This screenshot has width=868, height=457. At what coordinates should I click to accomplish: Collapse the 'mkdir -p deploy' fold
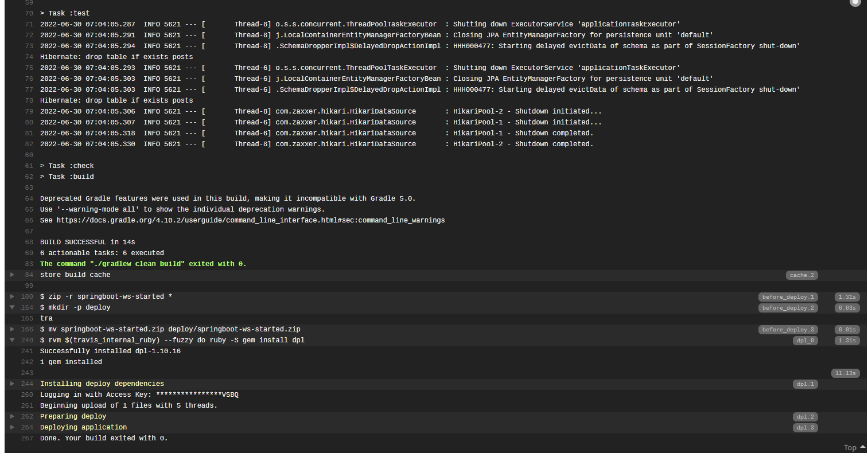coord(12,307)
